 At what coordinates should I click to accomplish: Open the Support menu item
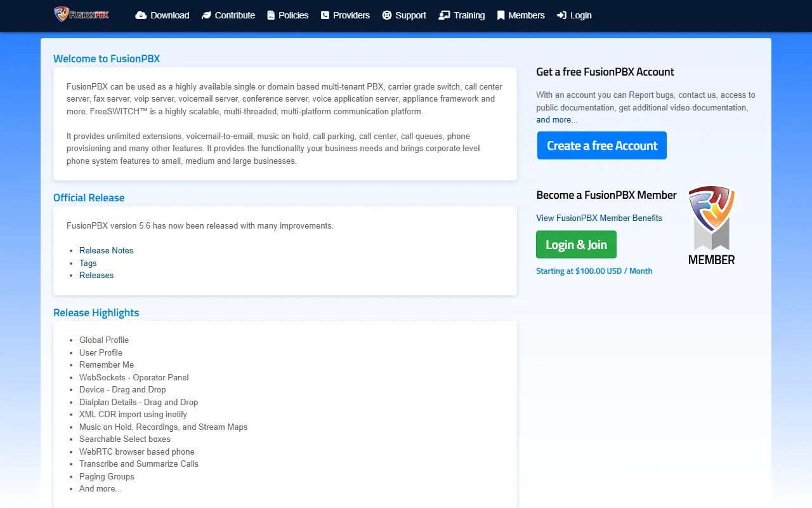404,15
